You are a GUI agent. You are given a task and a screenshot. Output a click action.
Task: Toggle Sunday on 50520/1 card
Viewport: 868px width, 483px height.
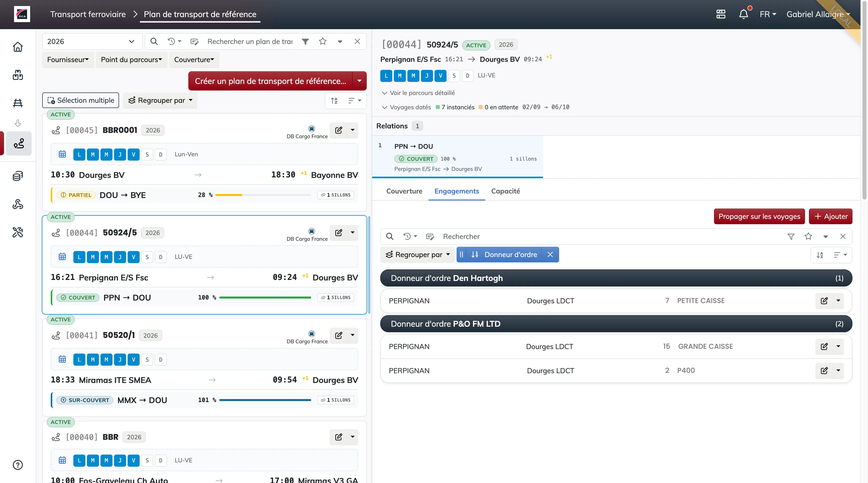160,360
